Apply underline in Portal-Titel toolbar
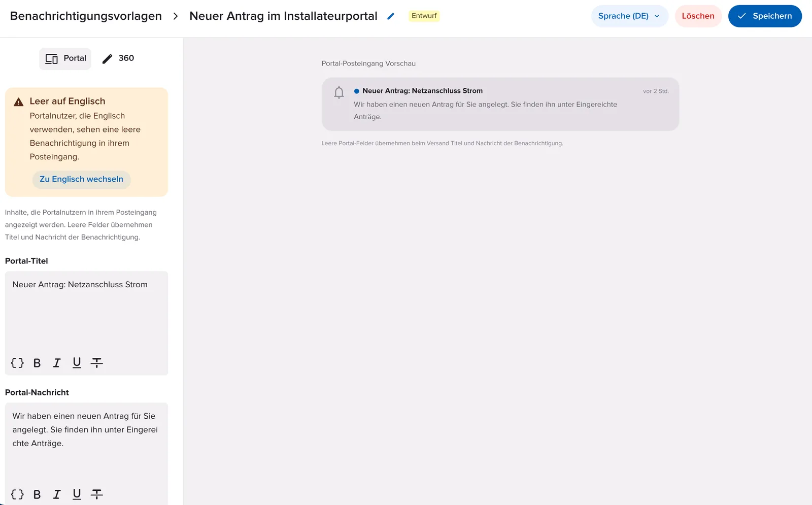Screen dimensions: 812x505 click(77, 363)
